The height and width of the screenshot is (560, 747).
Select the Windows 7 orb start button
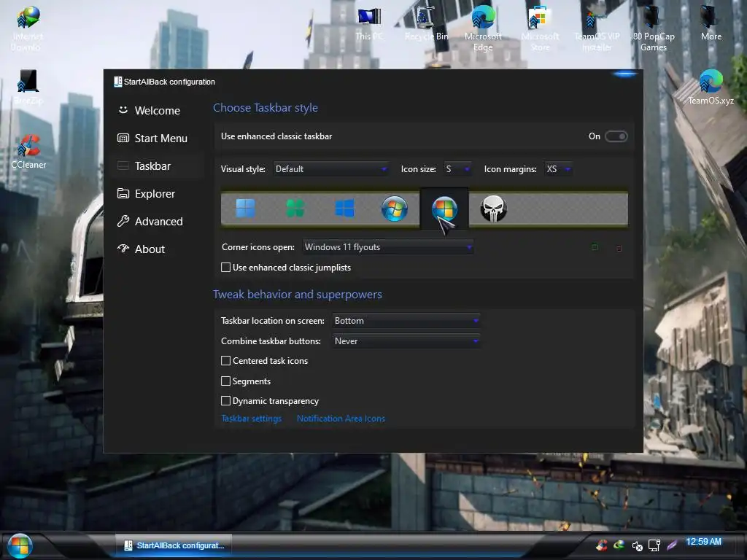pyautogui.click(x=395, y=208)
